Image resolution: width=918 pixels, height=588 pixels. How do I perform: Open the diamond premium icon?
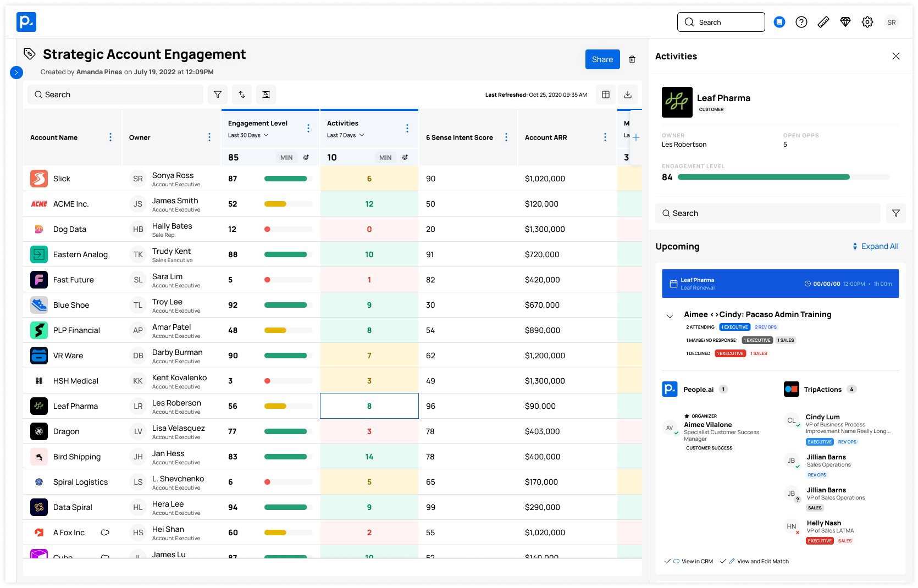(845, 22)
